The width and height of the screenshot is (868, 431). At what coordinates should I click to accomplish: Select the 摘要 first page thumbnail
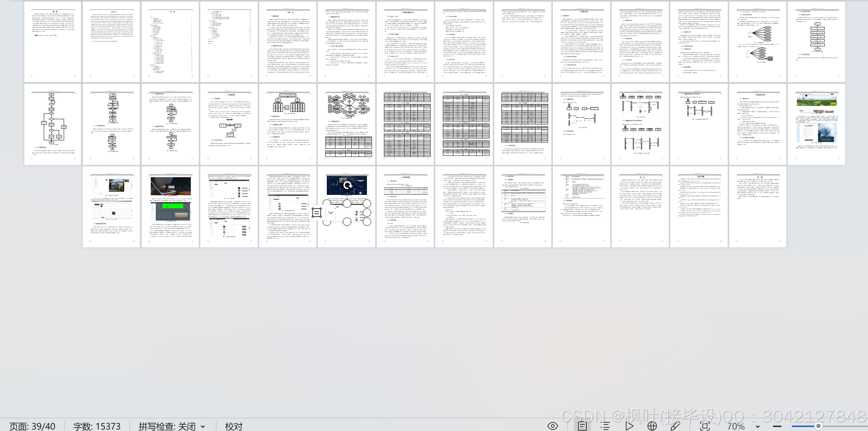[53, 42]
